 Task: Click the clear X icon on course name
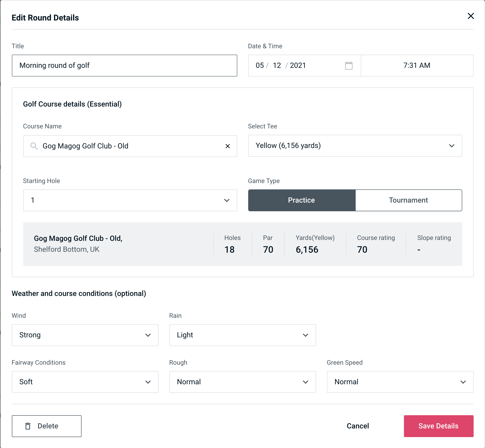[228, 146]
